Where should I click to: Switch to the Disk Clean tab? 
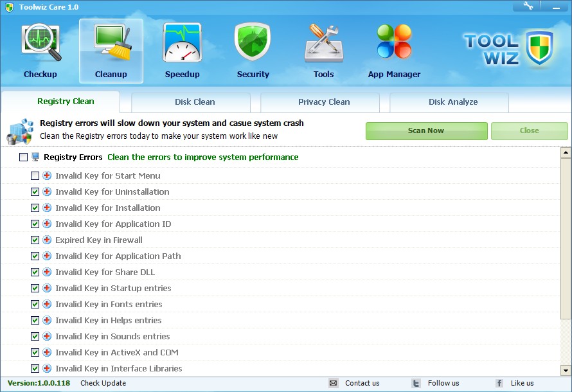click(x=191, y=102)
